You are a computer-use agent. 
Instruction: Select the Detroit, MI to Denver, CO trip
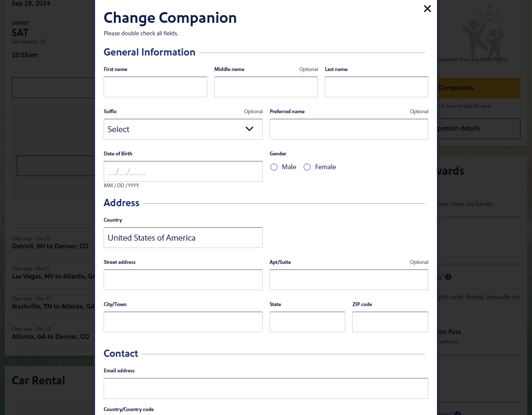49,246
